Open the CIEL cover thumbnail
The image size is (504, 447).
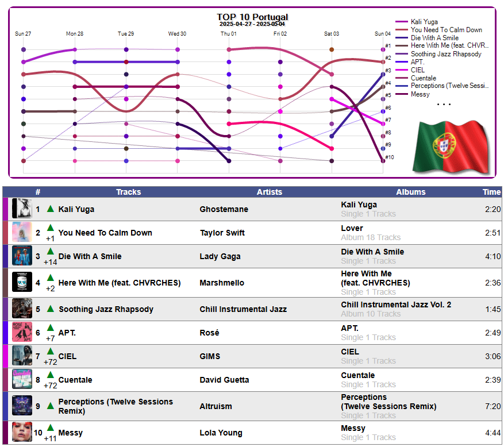tap(22, 356)
